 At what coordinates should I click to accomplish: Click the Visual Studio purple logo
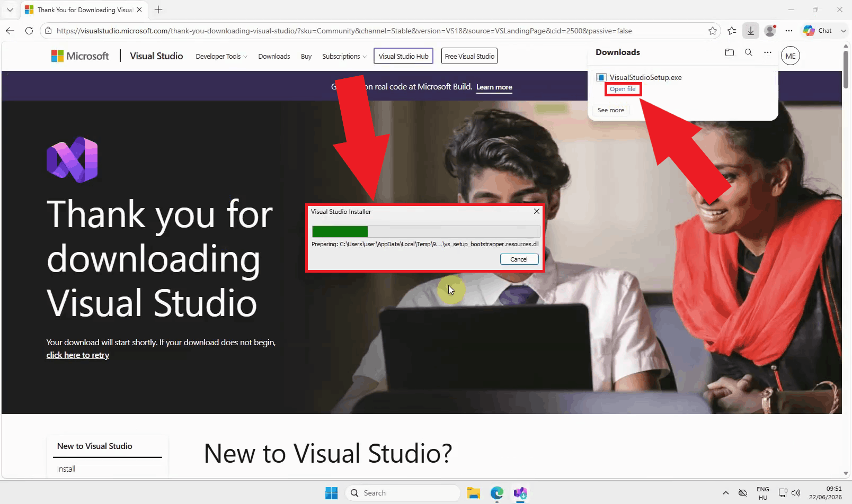click(72, 159)
